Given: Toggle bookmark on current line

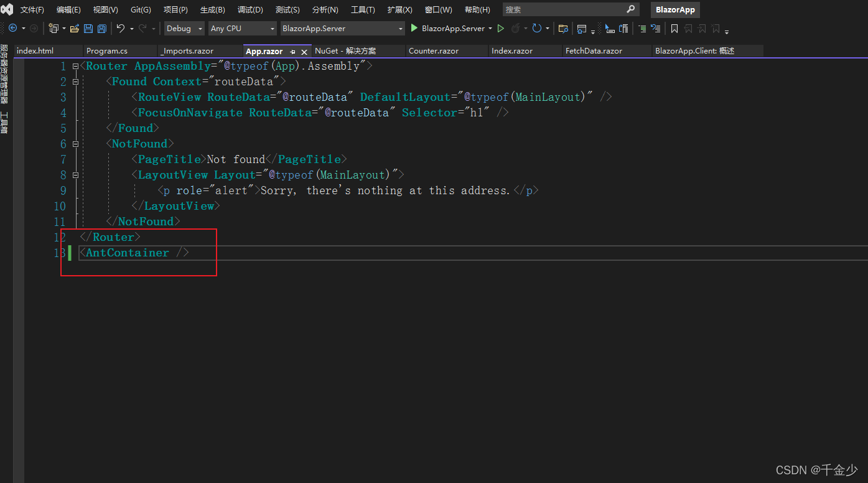Looking at the screenshot, I should (674, 29).
